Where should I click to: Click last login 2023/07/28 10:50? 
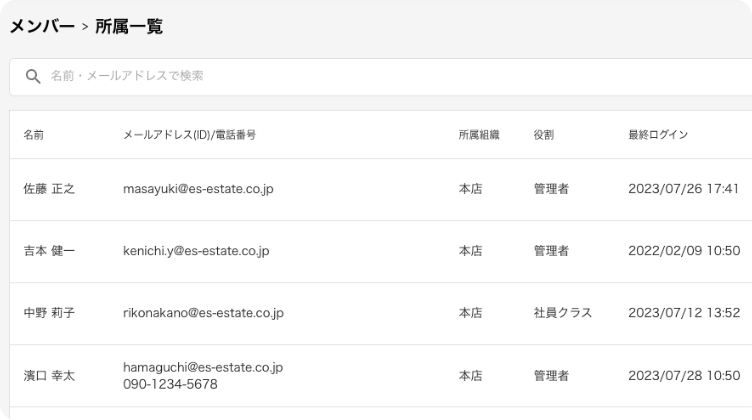click(684, 375)
